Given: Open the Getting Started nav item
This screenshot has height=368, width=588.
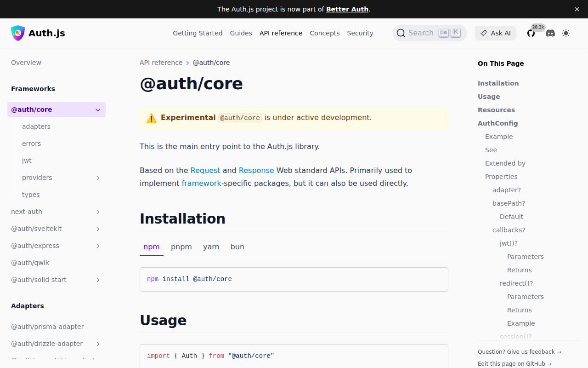Looking at the screenshot, I should tap(198, 33).
